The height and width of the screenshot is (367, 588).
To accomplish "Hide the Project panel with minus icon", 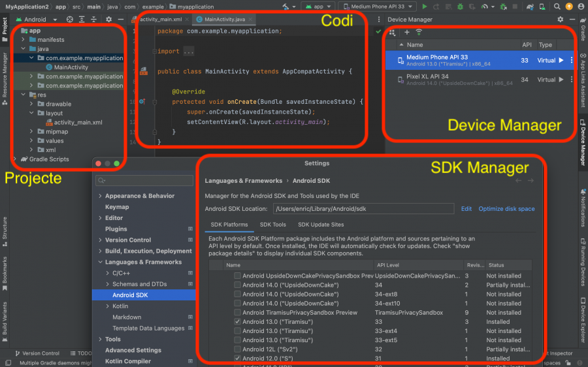I will point(121,19).
